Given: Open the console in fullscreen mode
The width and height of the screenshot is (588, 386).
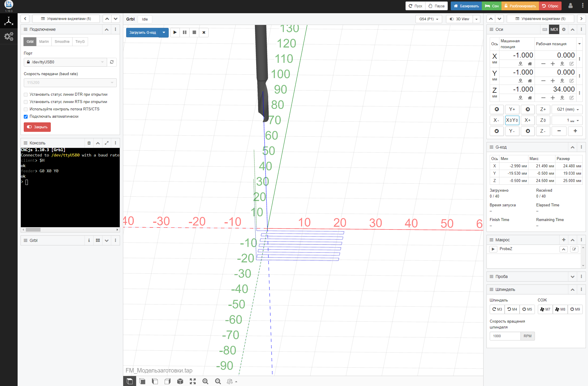Looking at the screenshot, I should click(x=107, y=143).
